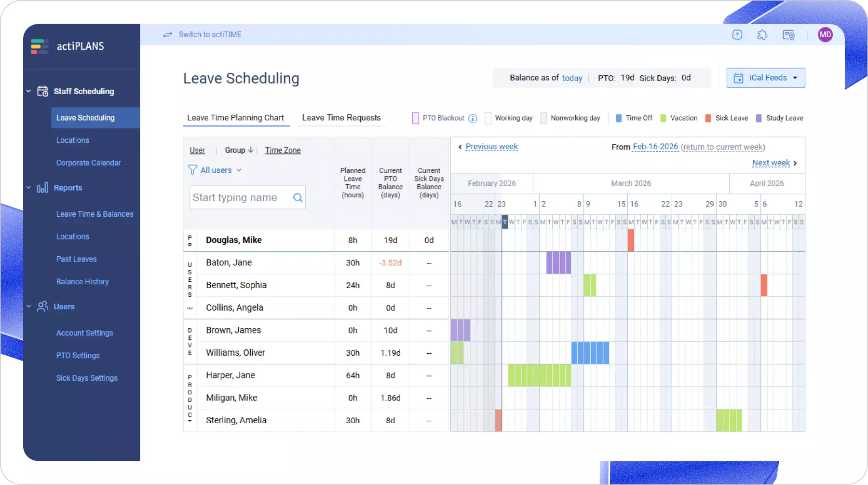Switch to the Leave Time Requests tab
This screenshot has height=485, width=868.
pyautogui.click(x=341, y=117)
